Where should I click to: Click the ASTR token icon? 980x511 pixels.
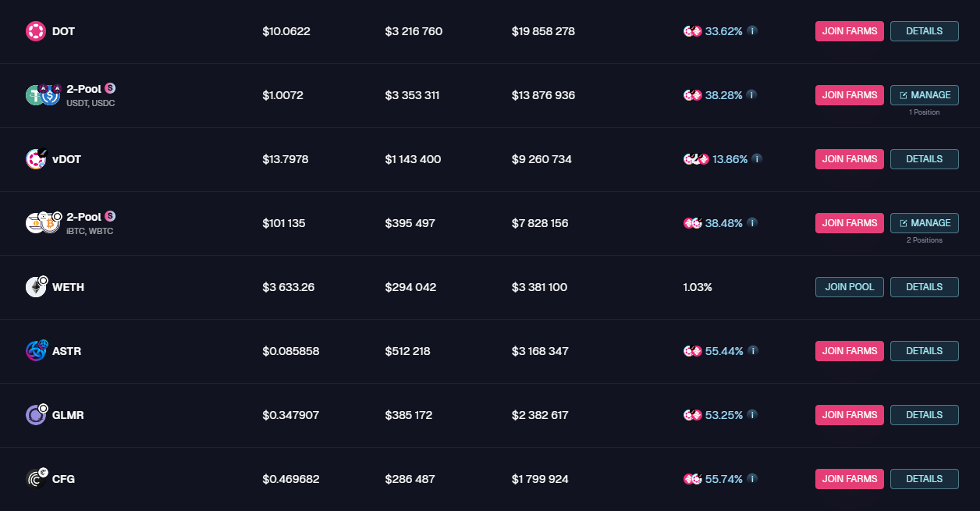[36, 351]
